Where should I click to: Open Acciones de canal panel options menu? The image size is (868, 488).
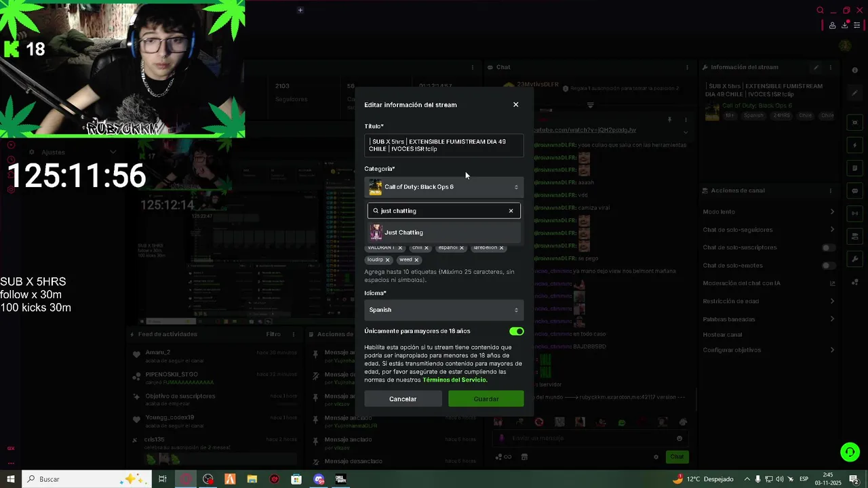831,190
